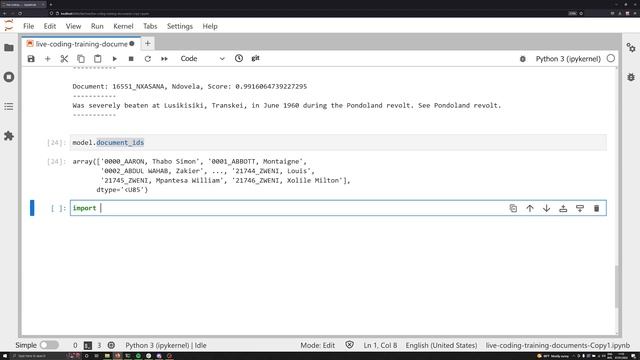The image size is (640, 360).
Task: Click the Mode: Edit status entry
Action: click(318, 345)
